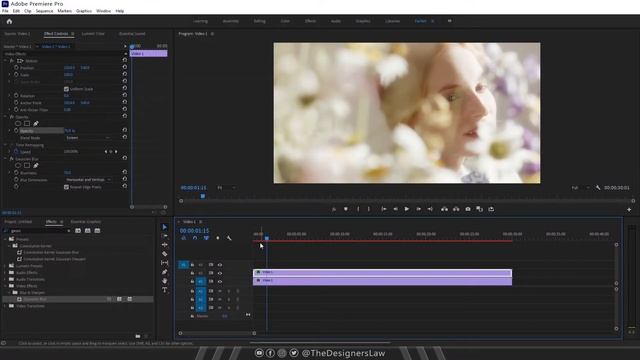Expand the Scale parameter
This screenshot has height=360, width=640.
click(x=10, y=75)
